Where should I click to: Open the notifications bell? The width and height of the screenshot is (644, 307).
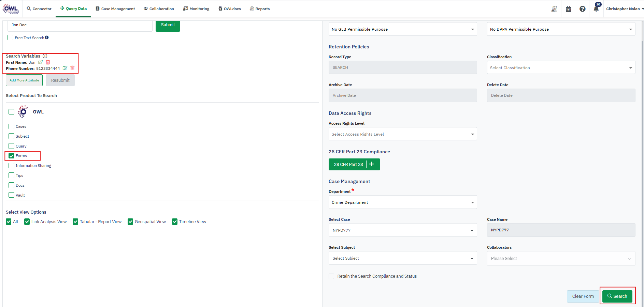click(596, 9)
